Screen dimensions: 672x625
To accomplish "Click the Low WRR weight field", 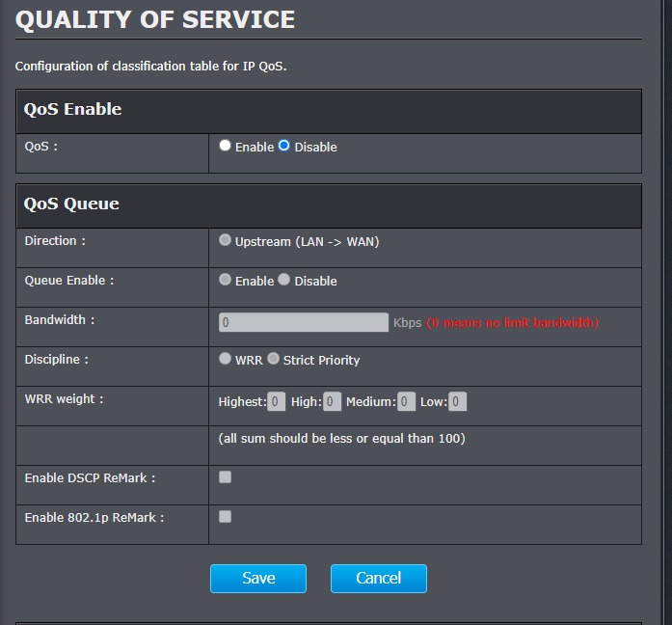I will (x=457, y=401).
